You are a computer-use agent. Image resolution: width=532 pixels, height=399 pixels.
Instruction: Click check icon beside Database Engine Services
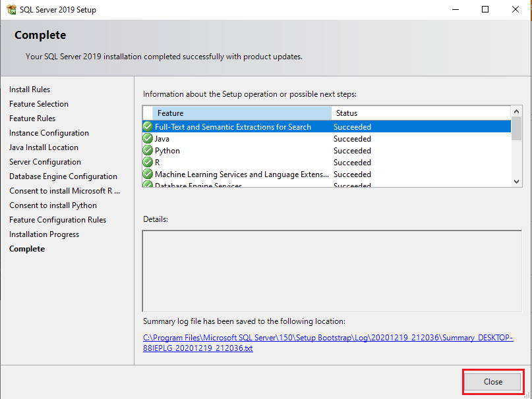tap(148, 185)
